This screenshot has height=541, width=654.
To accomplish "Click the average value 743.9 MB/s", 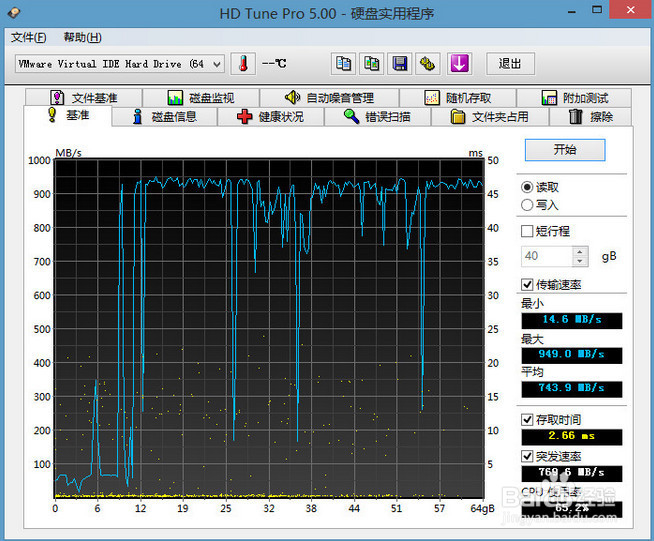I will coord(571,388).
